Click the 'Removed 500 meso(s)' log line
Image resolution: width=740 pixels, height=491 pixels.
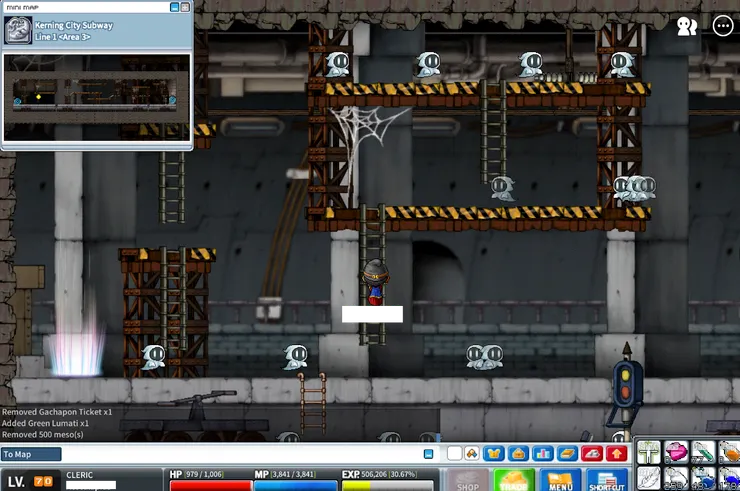tap(42, 434)
